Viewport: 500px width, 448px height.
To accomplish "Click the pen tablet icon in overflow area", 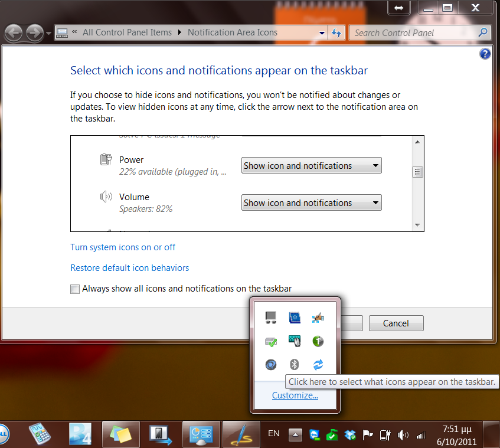I will pos(318,318).
